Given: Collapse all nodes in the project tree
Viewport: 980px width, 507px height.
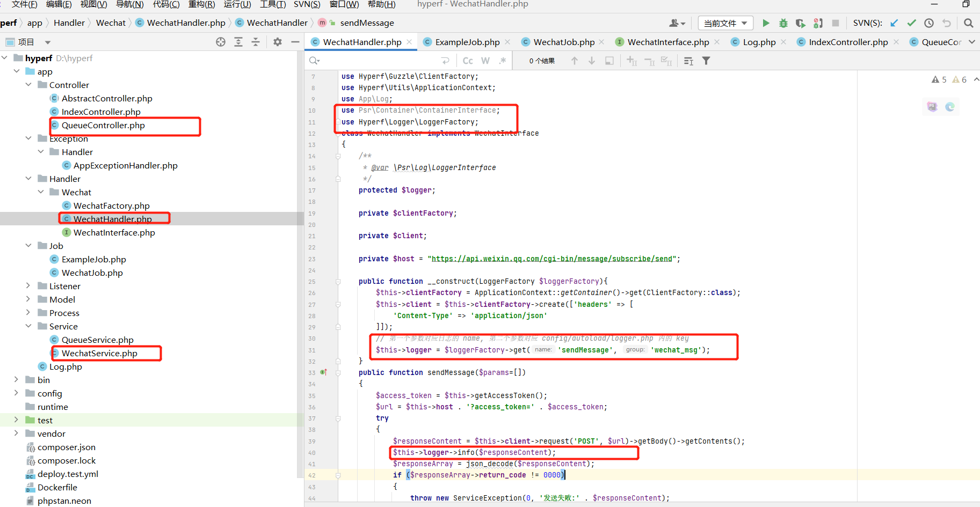Looking at the screenshot, I should 257,41.
